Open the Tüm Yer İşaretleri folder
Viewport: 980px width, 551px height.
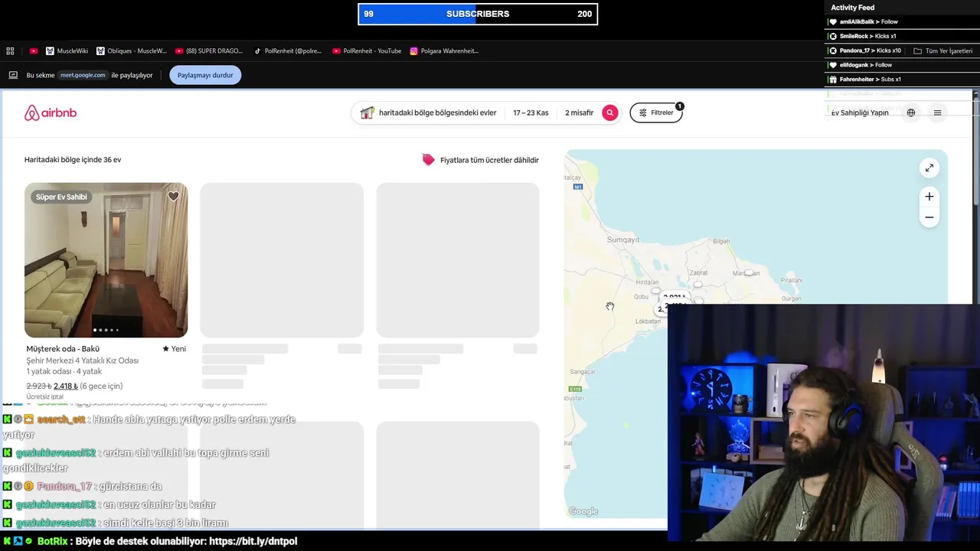click(943, 51)
